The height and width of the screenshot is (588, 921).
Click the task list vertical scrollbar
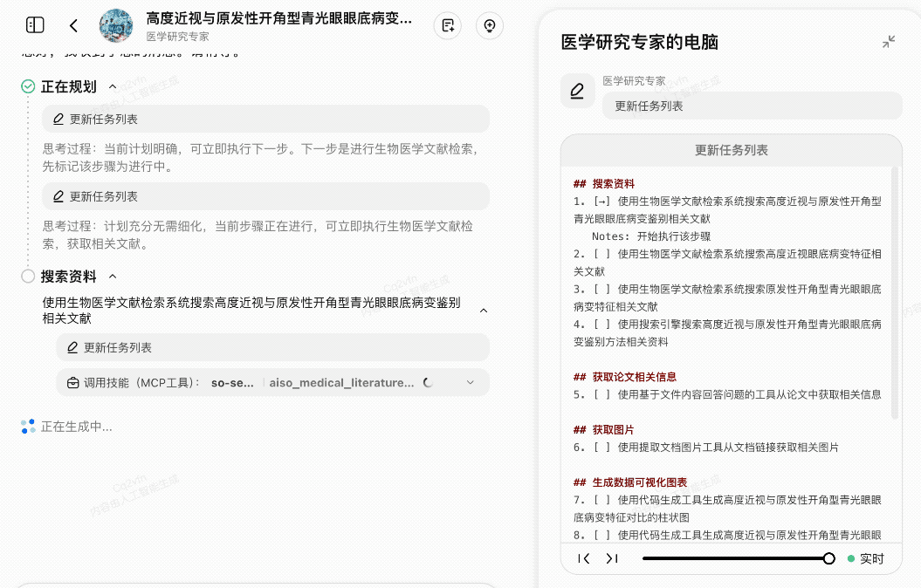click(895, 293)
